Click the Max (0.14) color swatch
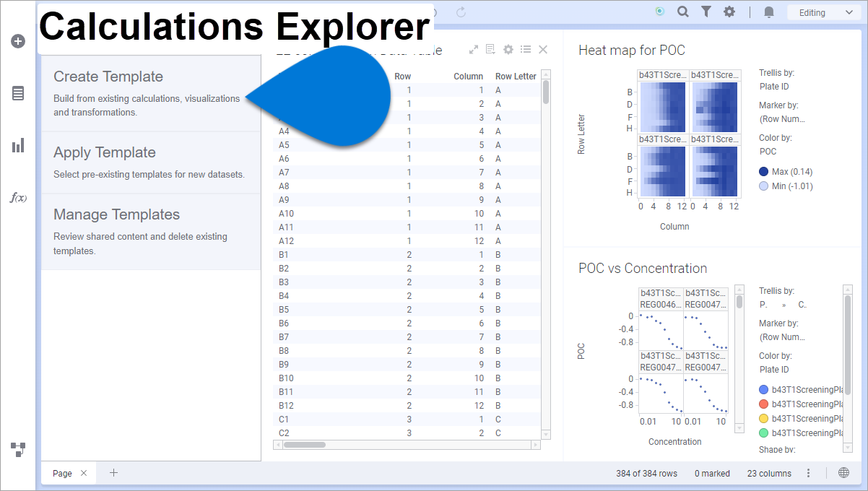The width and height of the screenshot is (868, 491). coord(764,172)
